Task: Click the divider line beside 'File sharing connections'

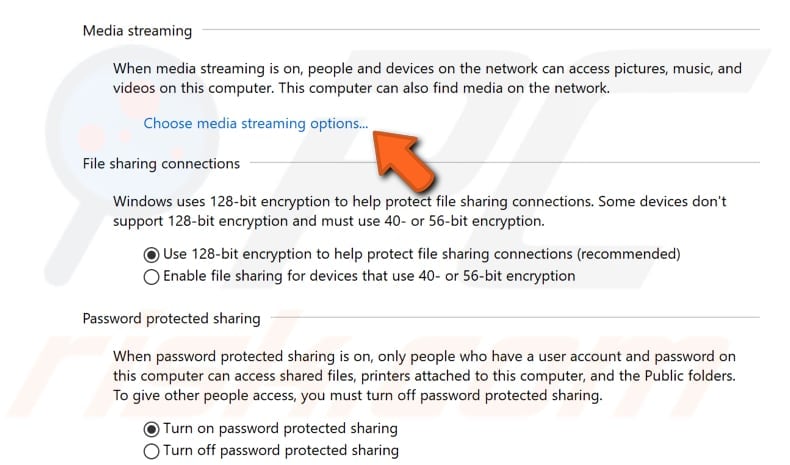Action: tap(504, 163)
